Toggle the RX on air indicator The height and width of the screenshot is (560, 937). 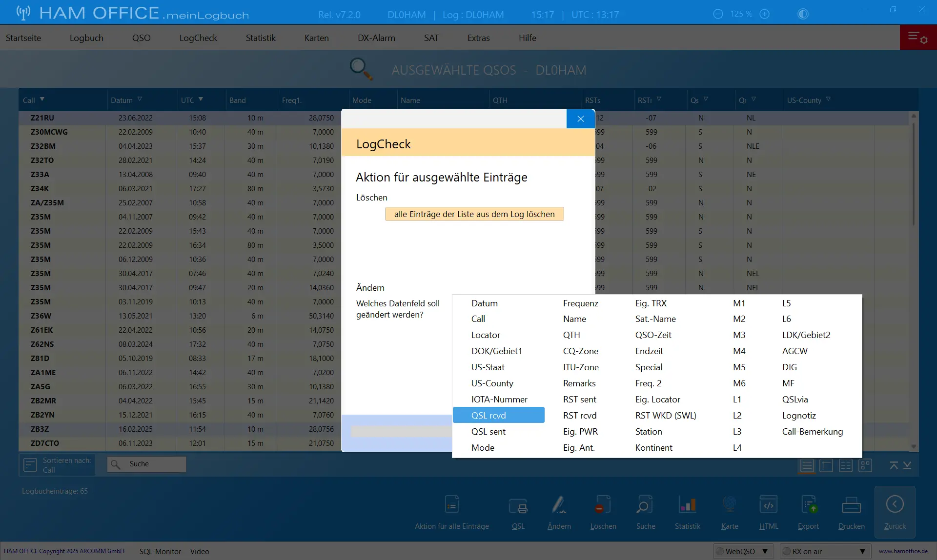(786, 551)
